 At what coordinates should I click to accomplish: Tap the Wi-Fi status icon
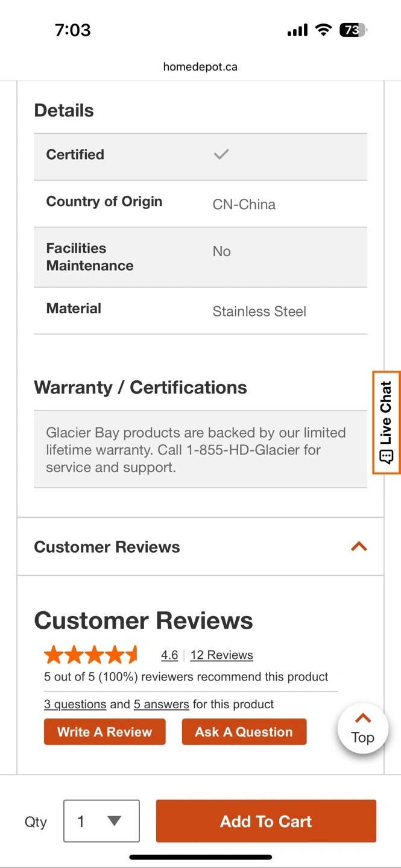pos(324,30)
